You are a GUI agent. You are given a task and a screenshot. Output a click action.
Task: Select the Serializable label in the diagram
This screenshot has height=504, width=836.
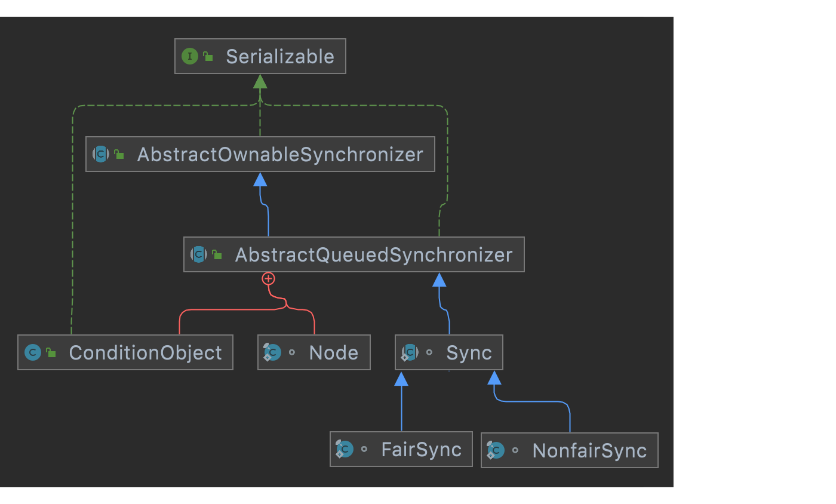click(x=279, y=57)
